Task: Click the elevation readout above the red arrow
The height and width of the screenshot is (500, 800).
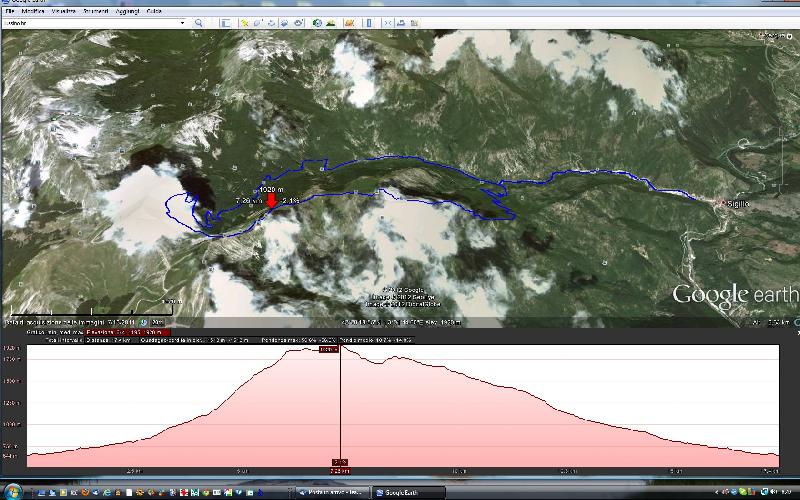Action: (x=271, y=189)
